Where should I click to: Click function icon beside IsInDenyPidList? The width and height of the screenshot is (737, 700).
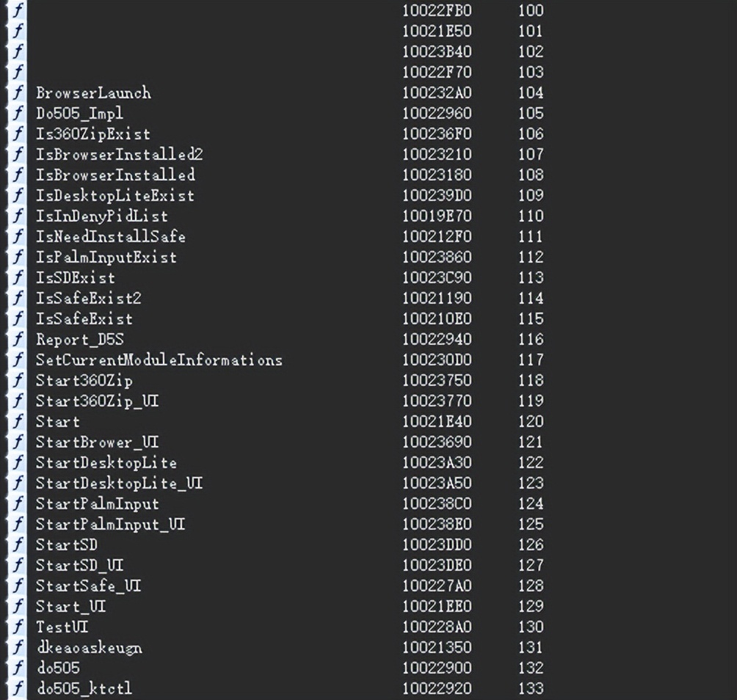tap(18, 216)
